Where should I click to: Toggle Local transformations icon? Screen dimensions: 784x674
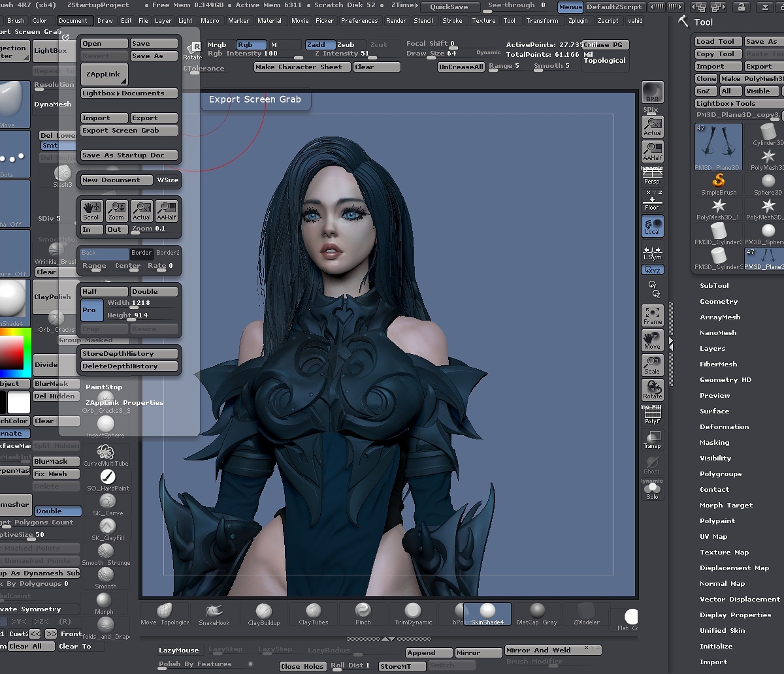[x=652, y=226]
